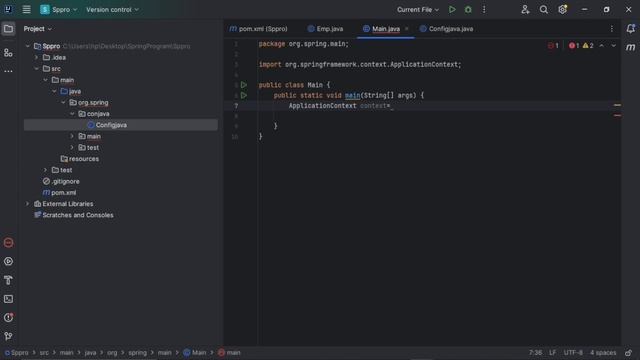Collapse the org.spring package

(63, 102)
